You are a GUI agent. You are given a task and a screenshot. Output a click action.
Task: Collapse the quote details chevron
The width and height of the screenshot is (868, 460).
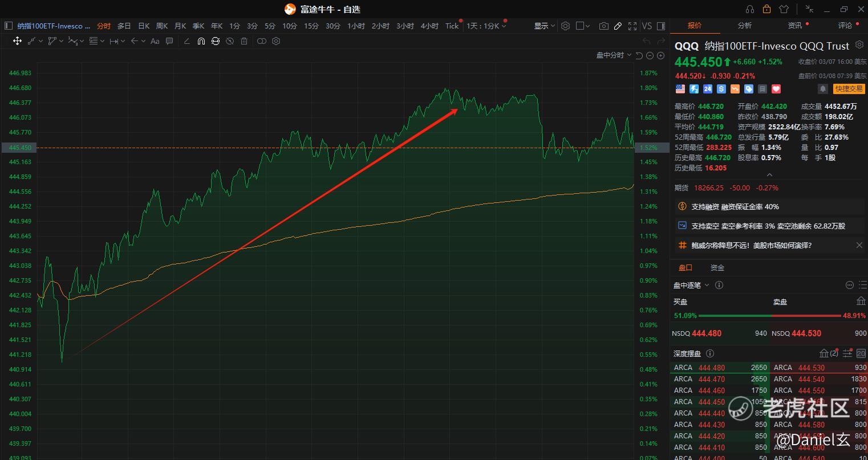[769, 174]
